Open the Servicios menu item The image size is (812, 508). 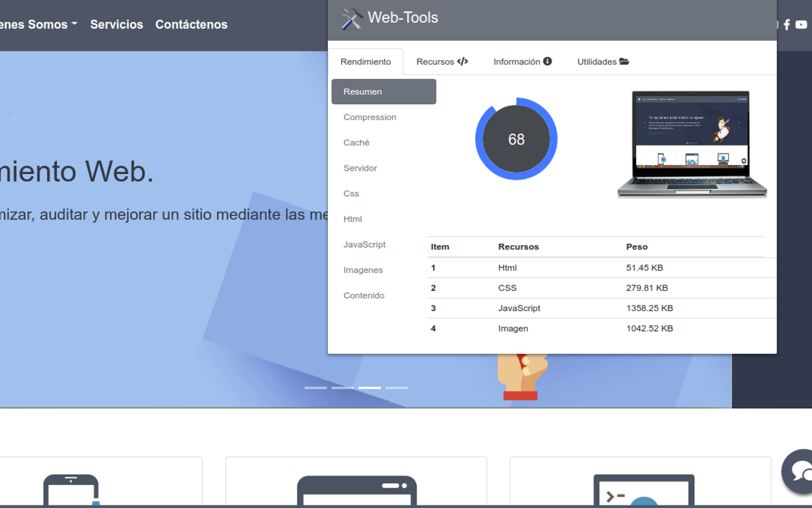click(x=117, y=24)
